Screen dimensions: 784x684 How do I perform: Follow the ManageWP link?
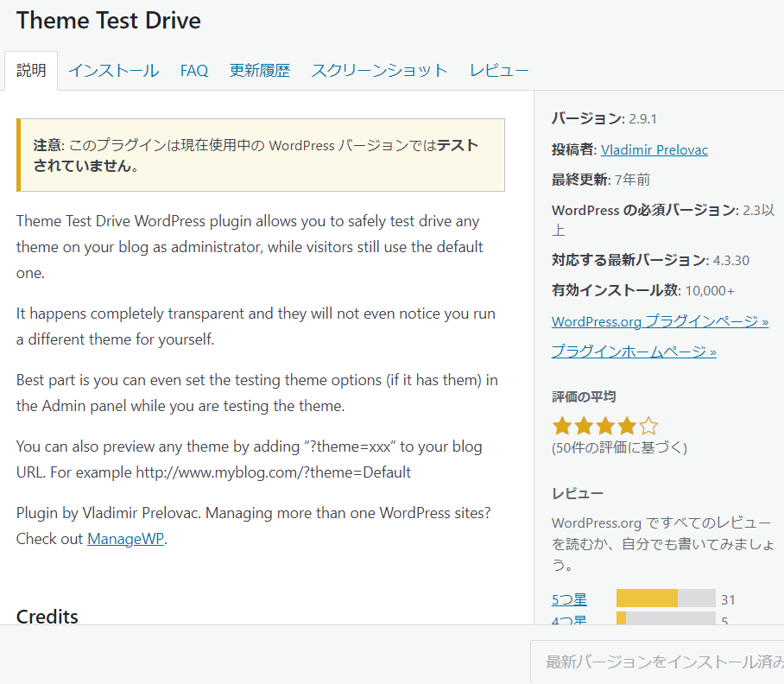tap(125, 539)
